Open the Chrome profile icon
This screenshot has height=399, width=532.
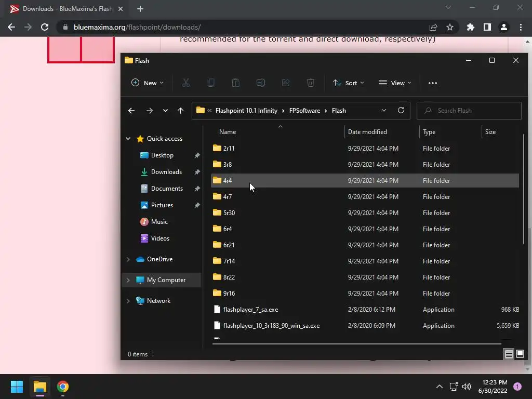[x=504, y=27]
